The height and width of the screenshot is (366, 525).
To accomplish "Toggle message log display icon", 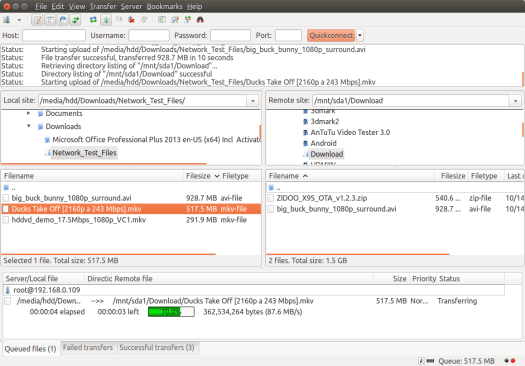I will (37, 20).
